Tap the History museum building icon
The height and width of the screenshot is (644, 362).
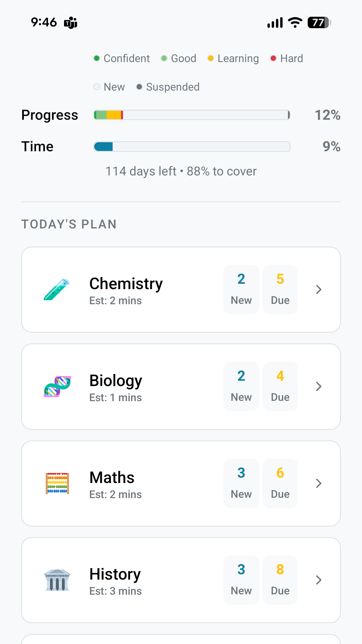pyautogui.click(x=57, y=580)
